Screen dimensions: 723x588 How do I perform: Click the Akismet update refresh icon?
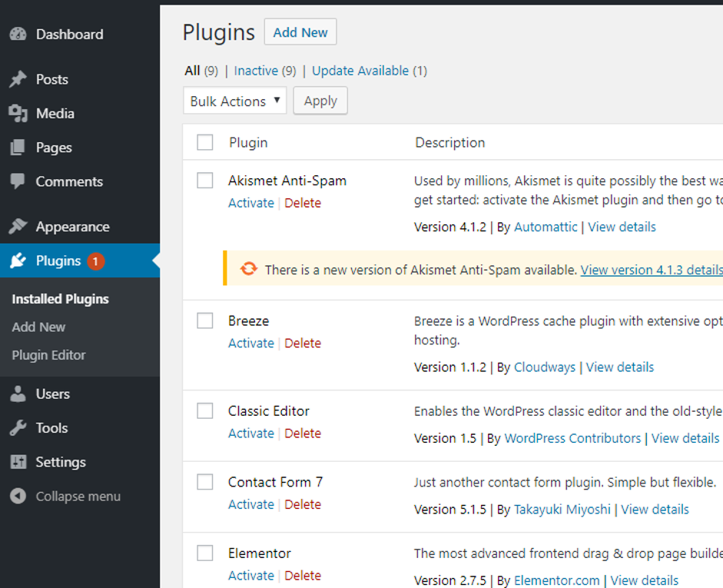point(248,269)
